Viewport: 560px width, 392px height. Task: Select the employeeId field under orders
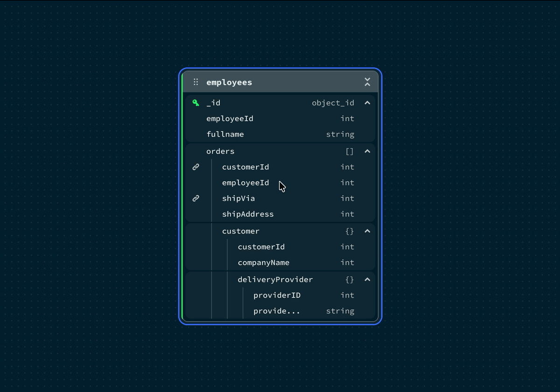pos(245,183)
